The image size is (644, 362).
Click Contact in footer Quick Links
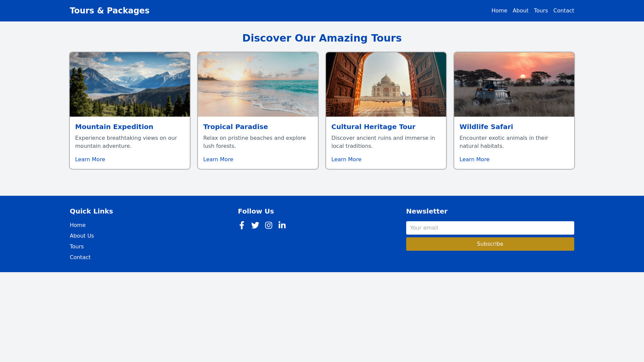pos(80,257)
